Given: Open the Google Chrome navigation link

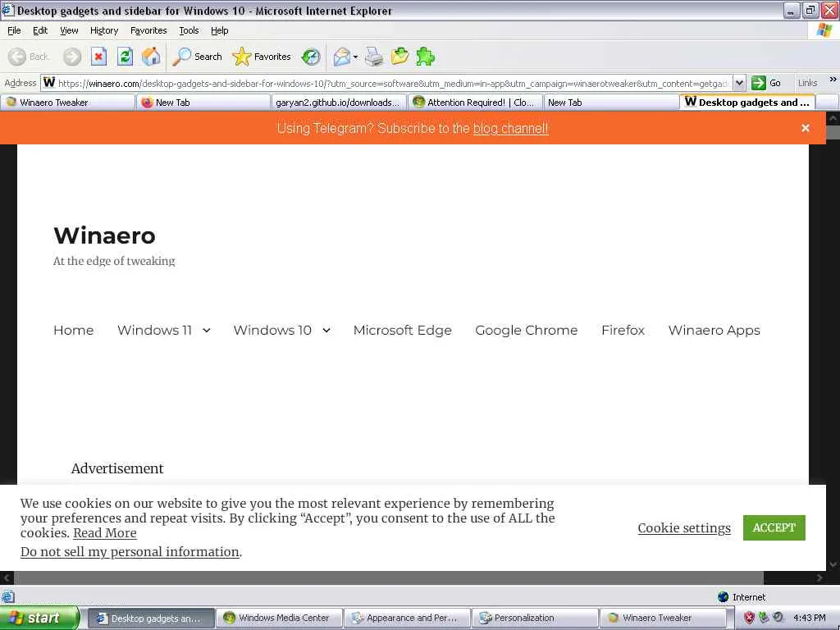Looking at the screenshot, I should [x=526, y=330].
